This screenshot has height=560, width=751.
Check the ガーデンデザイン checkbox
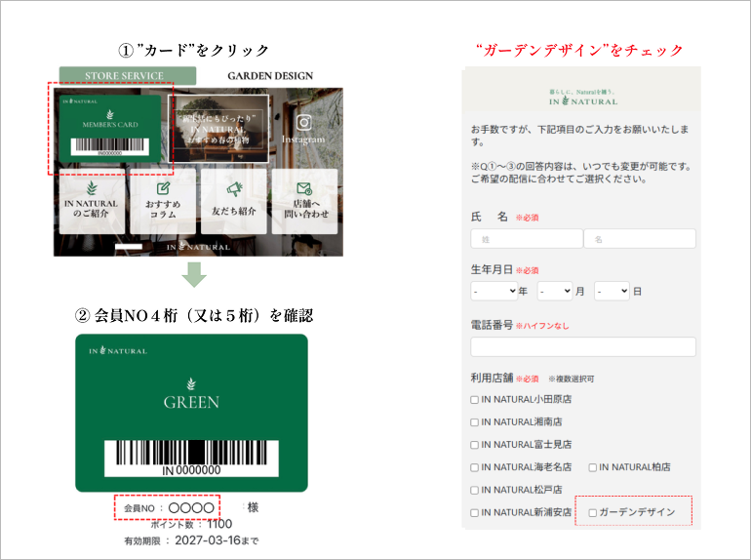[593, 512]
